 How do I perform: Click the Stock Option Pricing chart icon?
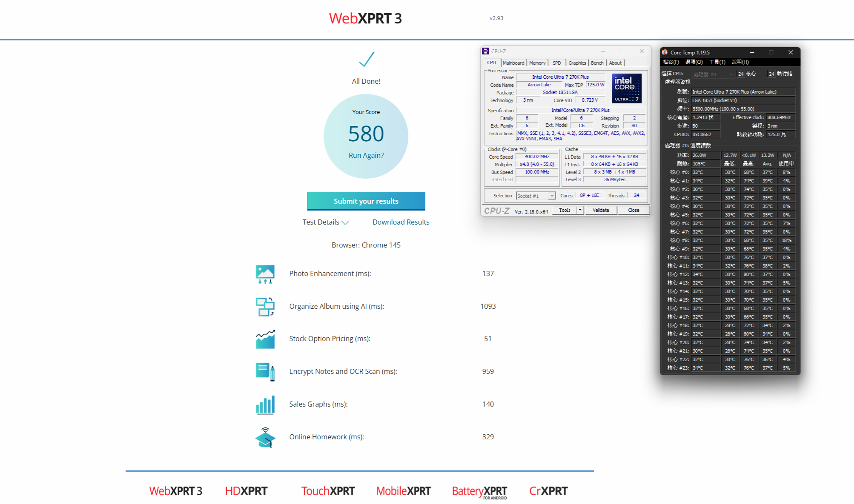click(x=265, y=339)
